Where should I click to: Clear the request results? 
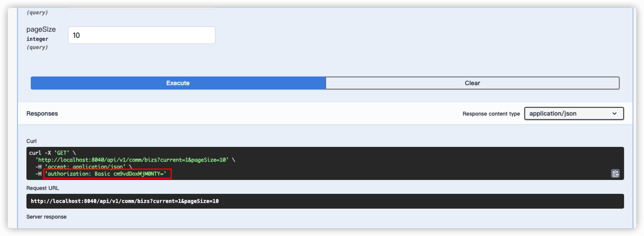[x=472, y=83]
